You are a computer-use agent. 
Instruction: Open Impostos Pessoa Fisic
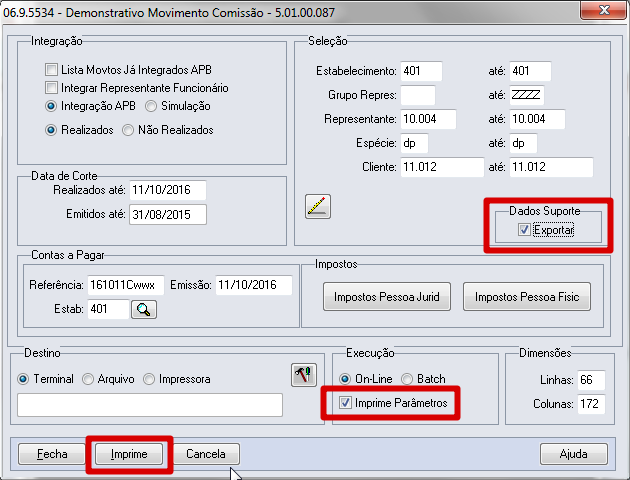527,297
